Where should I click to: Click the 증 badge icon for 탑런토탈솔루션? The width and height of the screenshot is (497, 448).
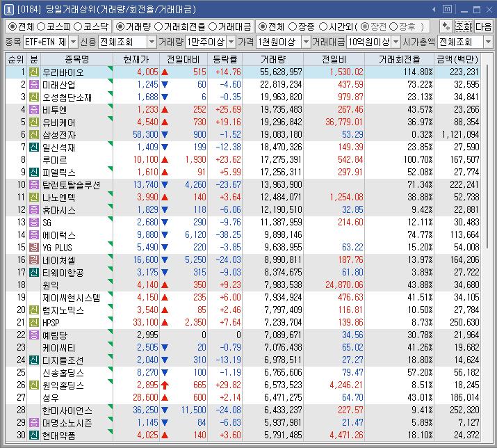click(x=34, y=184)
